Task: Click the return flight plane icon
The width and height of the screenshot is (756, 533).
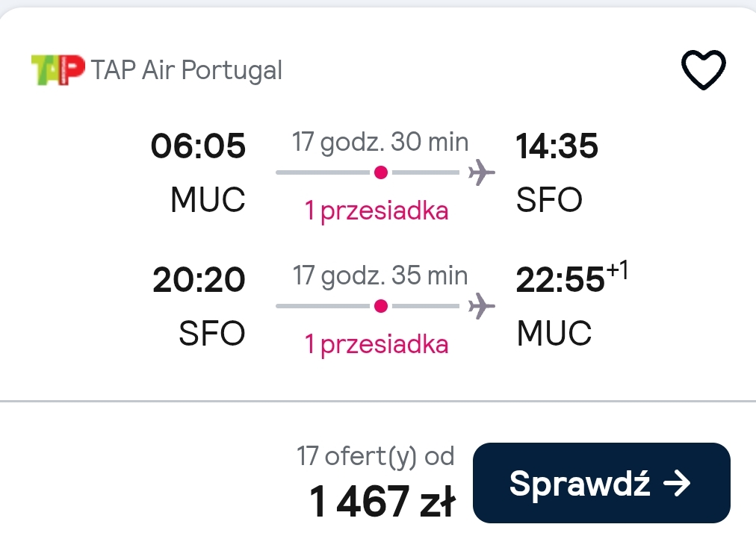Action: click(481, 305)
